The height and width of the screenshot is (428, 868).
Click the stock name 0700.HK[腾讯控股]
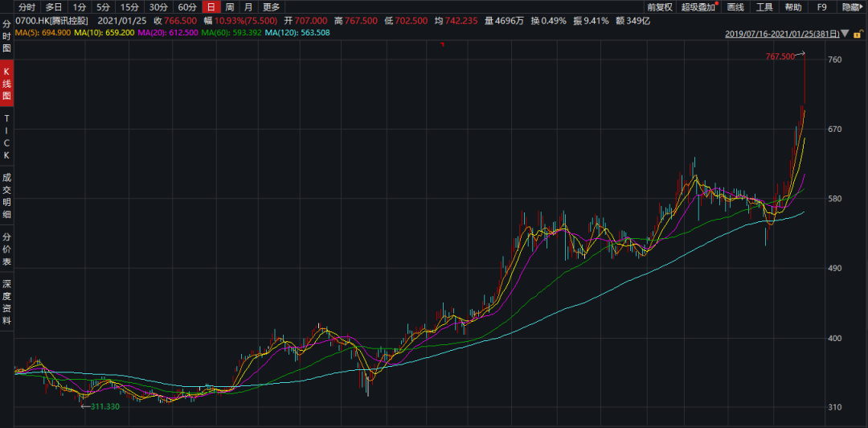coord(54,21)
